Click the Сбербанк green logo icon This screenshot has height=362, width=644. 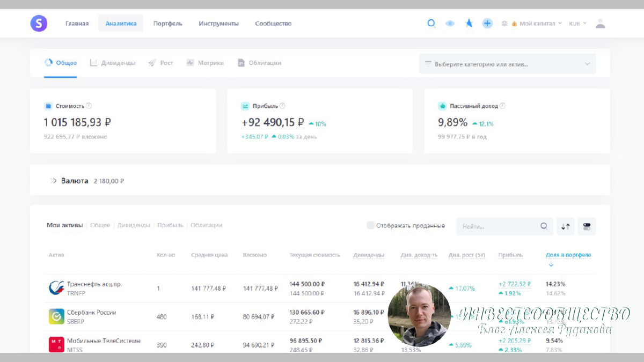click(x=56, y=316)
